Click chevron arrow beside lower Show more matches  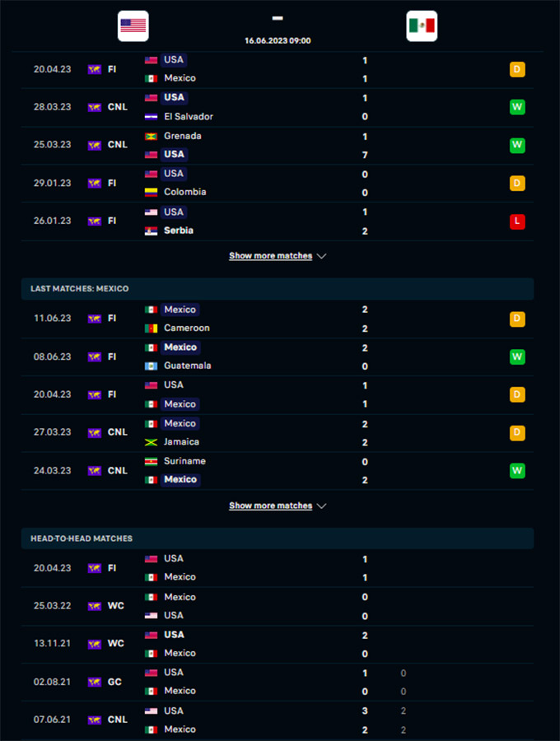[322, 506]
